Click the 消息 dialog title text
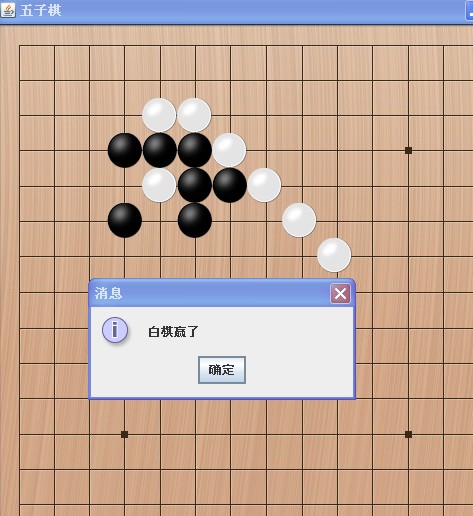 click(108, 293)
